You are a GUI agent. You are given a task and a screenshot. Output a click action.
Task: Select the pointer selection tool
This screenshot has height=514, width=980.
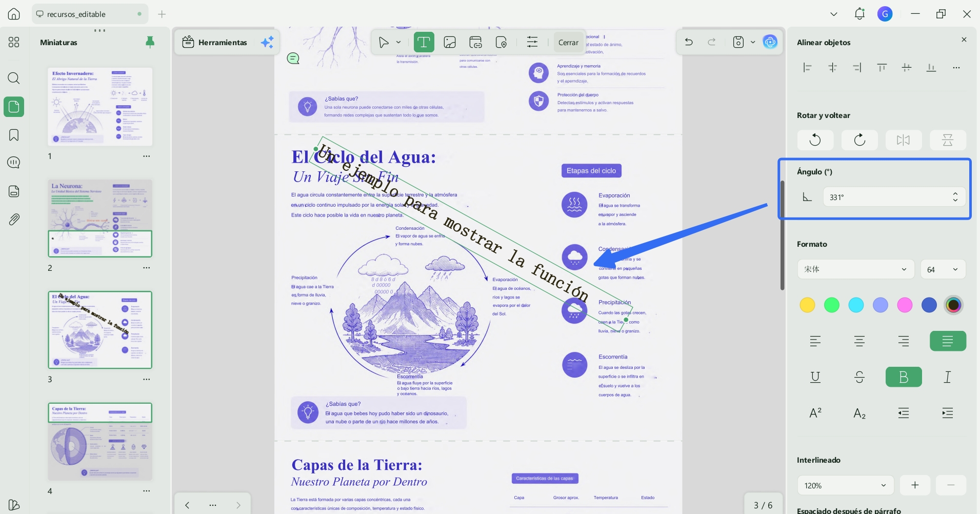(x=384, y=42)
